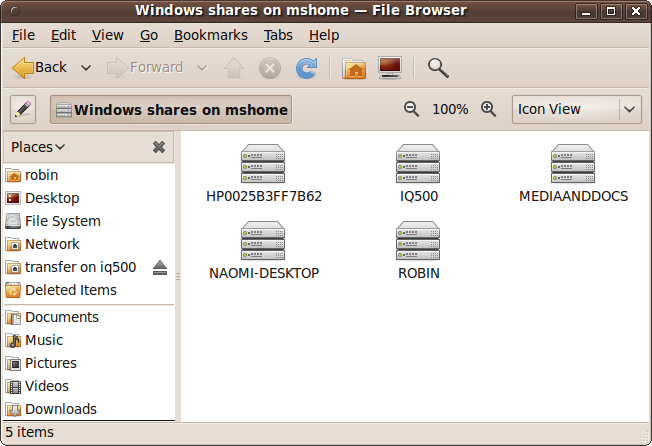Open Deleted Items in the sidebar
The height and width of the screenshot is (446, 652).
point(89,290)
